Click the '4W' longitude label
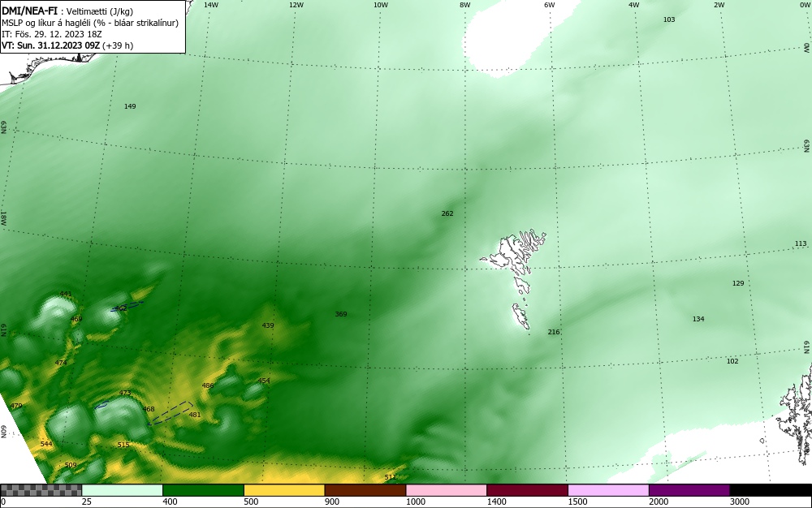Image resolution: width=812 pixels, height=508 pixels. (x=634, y=5)
